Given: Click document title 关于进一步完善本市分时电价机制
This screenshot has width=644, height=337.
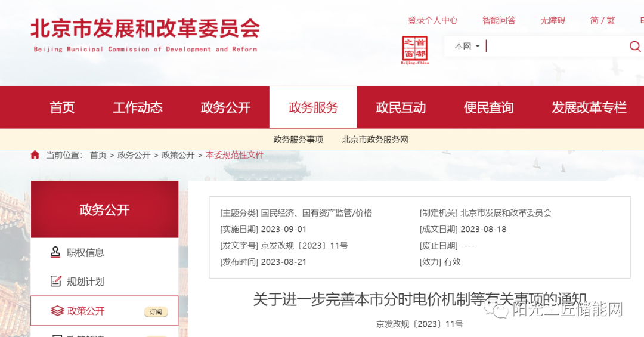Looking at the screenshot, I should coord(420,299).
